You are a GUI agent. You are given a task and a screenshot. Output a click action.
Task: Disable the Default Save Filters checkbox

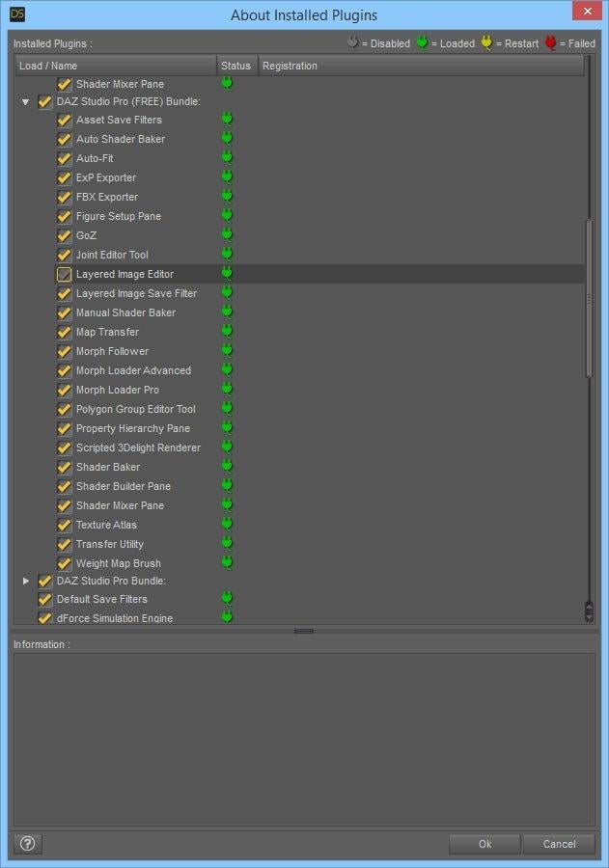pyautogui.click(x=45, y=600)
